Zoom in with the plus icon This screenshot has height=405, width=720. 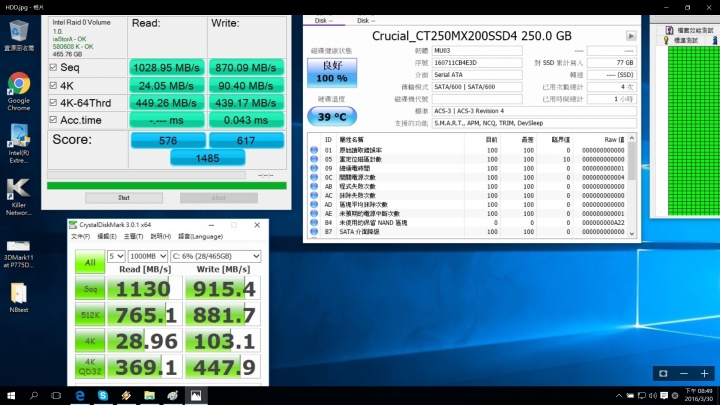[704, 373]
